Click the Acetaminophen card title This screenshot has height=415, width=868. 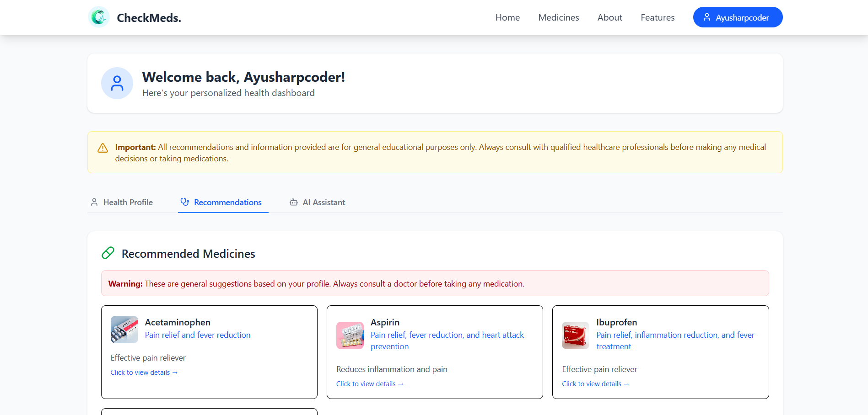178,322
